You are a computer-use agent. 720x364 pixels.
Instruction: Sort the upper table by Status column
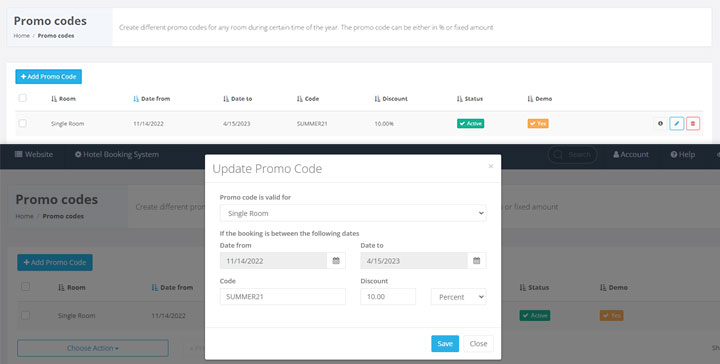[x=470, y=99]
